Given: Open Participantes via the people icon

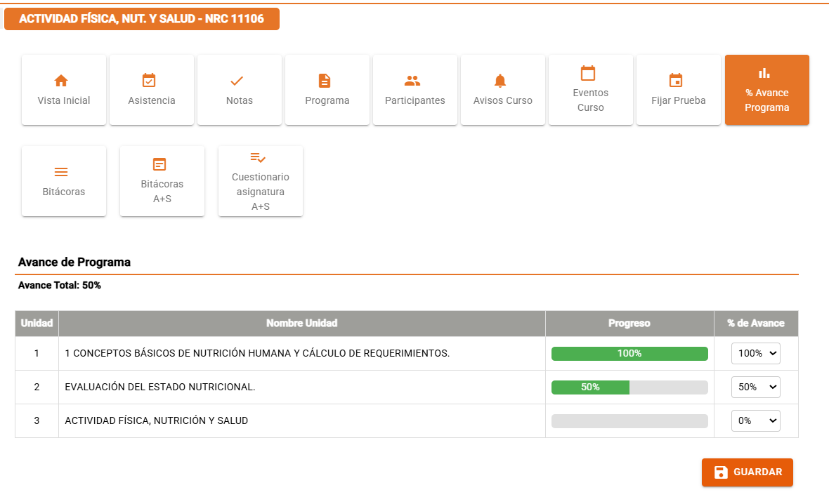Looking at the screenshot, I should click(x=414, y=79).
